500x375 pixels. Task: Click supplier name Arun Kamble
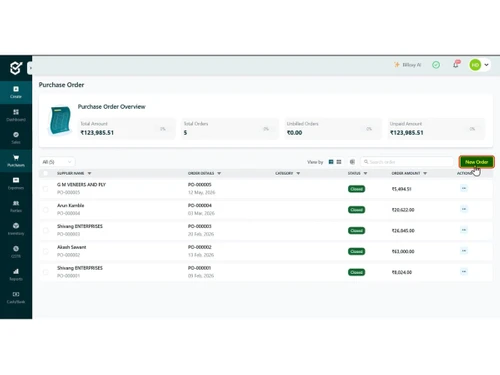pyautogui.click(x=70, y=205)
